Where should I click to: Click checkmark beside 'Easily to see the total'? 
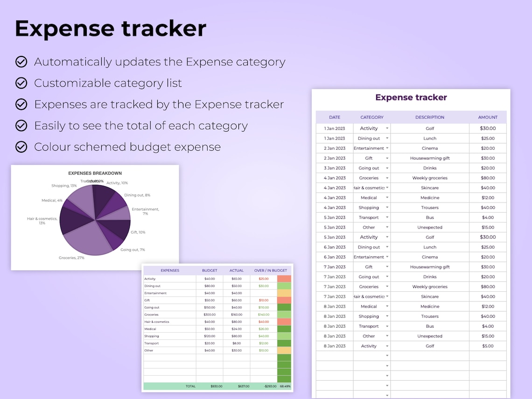tap(21, 126)
